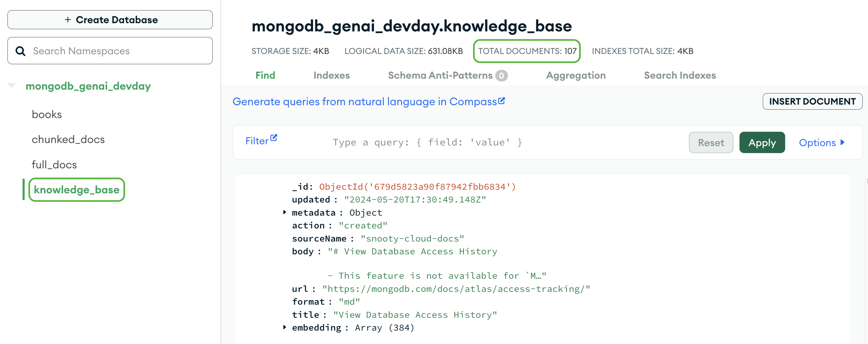Click the mongodb_genai_devday.knowledge_base heading
The image size is (868, 344).
point(411,26)
